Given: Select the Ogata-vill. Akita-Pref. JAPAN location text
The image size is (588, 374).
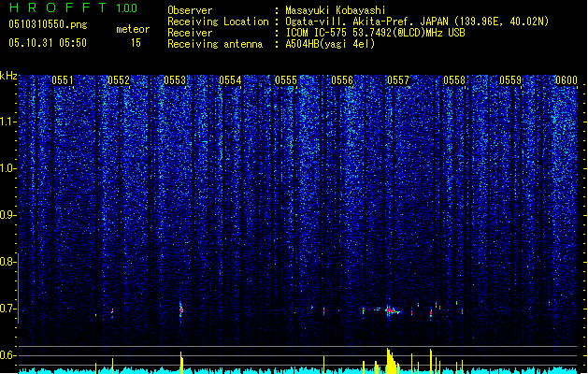Looking at the screenshot, I should click(417, 22).
